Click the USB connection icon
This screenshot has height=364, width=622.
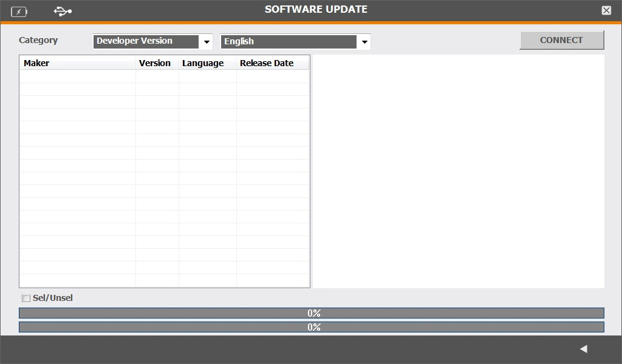click(x=62, y=11)
